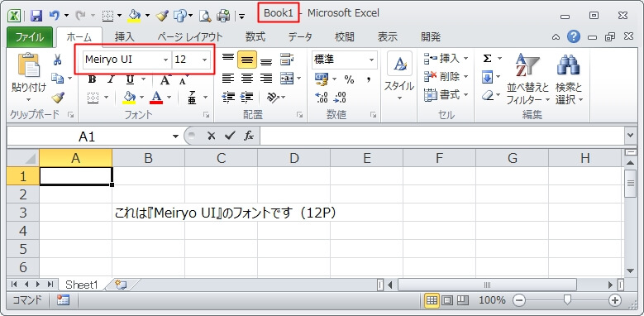Click the Fill down arrow icon
Screen dimensions: 644x316
point(487,77)
